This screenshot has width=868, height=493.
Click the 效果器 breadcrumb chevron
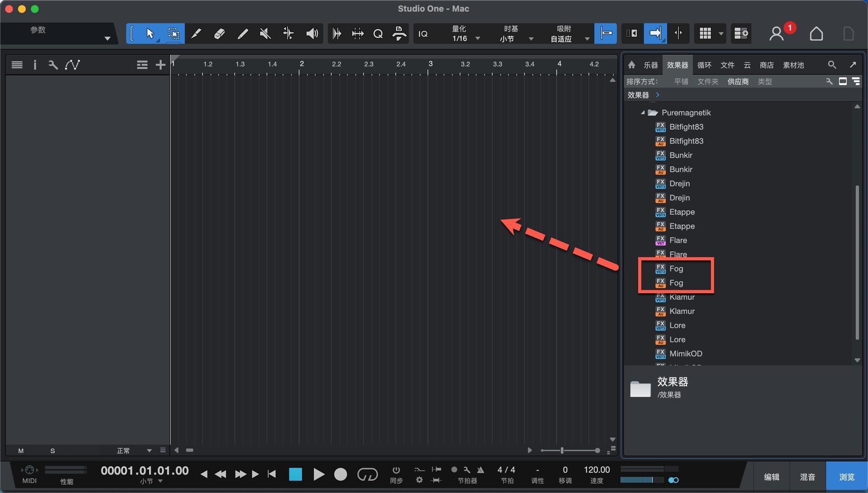point(657,95)
